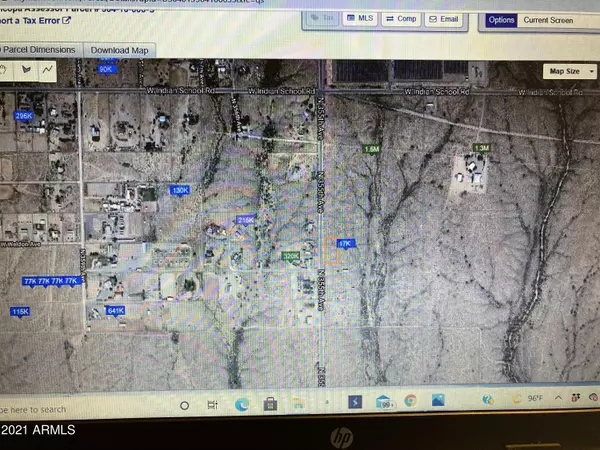
Task: Email this parcel using the Email button
Action: (x=444, y=19)
